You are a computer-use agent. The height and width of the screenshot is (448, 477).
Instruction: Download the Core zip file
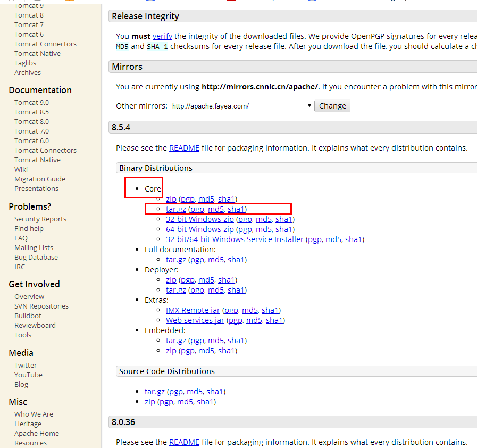(x=171, y=199)
